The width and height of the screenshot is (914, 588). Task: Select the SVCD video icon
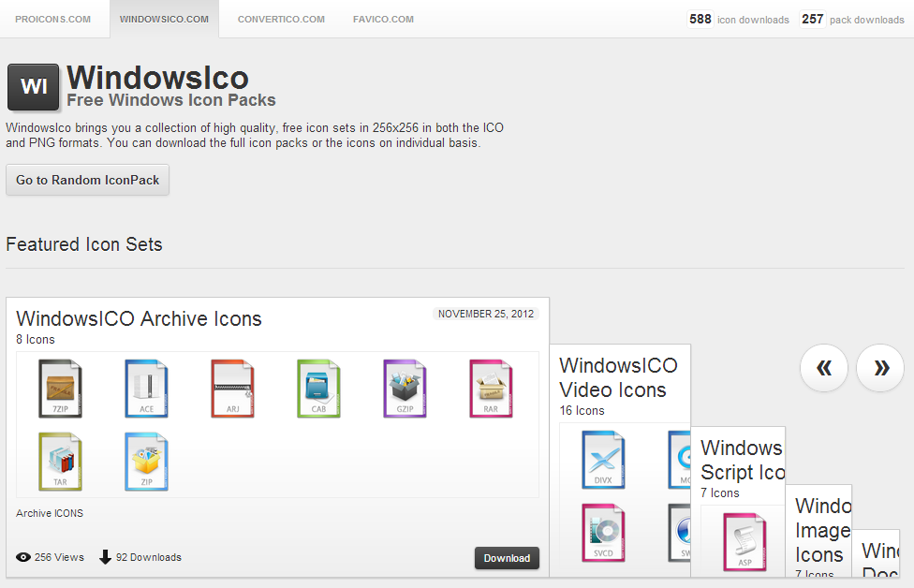tap(603, 533)
